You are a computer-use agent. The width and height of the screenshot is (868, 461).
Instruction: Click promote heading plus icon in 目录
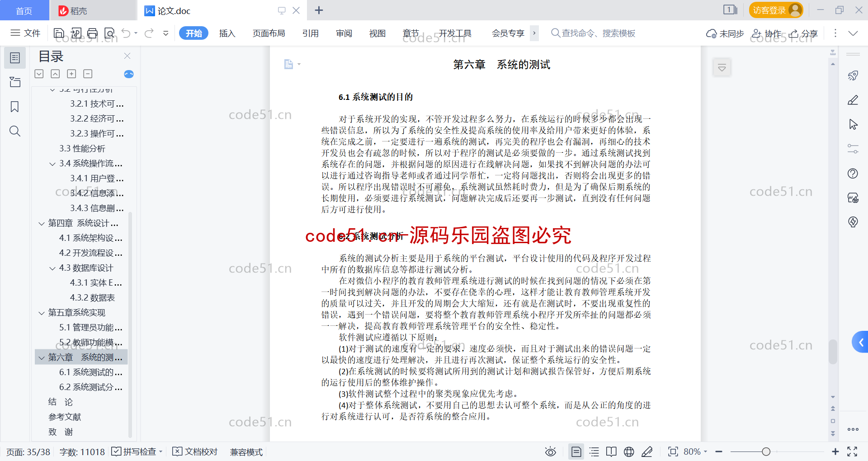point(71,74)
